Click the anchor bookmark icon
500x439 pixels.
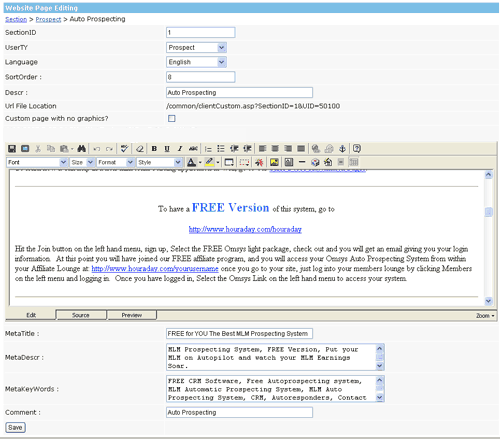[x=342, y=149]
